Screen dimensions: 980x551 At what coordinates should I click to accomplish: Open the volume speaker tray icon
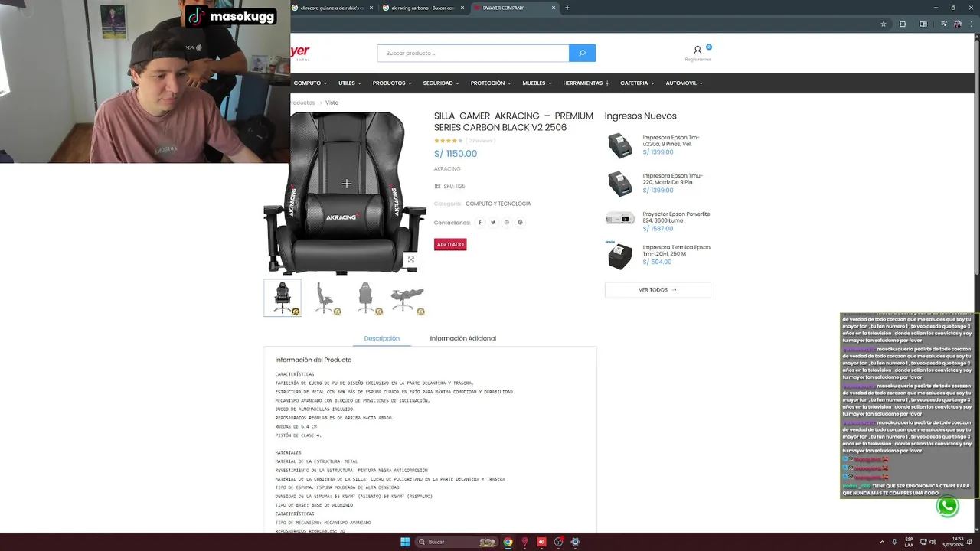[933, 542]
